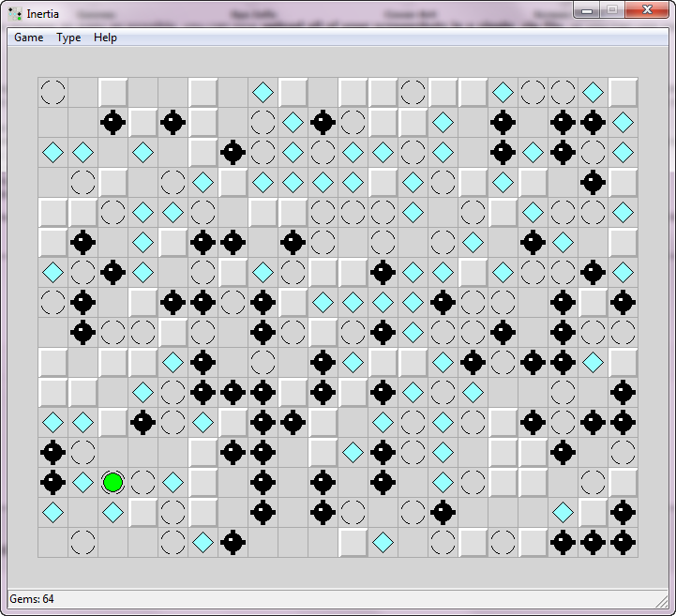Screen dimensions: 676x616
Task: Select the rightmost gem in the top row
Action: (593, 92)
